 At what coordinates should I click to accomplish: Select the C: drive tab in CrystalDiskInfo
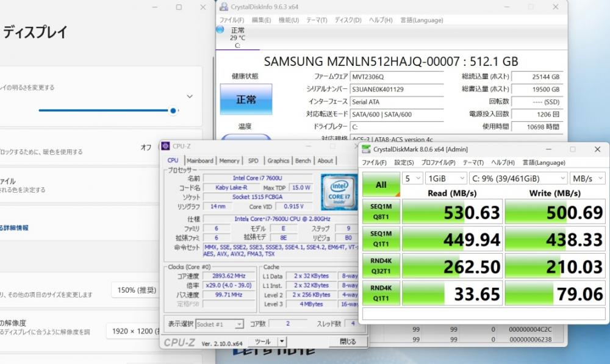237,38
